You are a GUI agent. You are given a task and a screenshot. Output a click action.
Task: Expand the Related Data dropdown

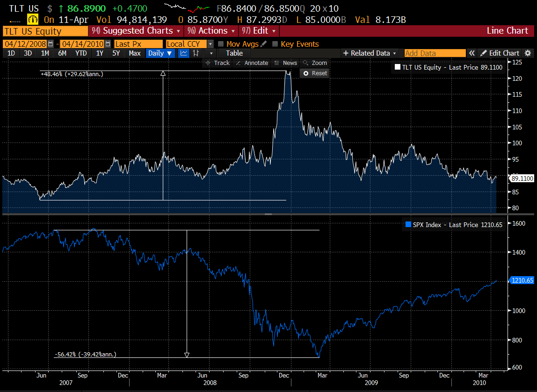pyautogui.click(x=370, y=53)
